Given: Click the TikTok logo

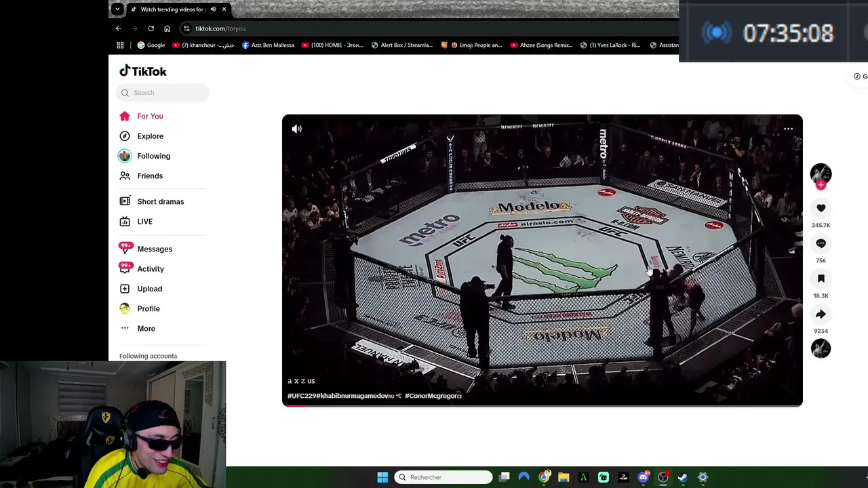Looking at the screenshot, I should click(x=143, y=71).
